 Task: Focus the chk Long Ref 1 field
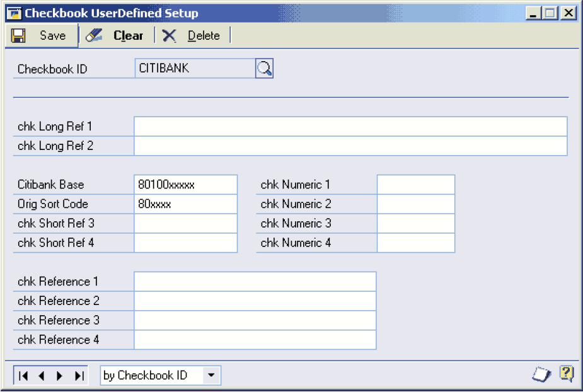[x=350, y=127]
